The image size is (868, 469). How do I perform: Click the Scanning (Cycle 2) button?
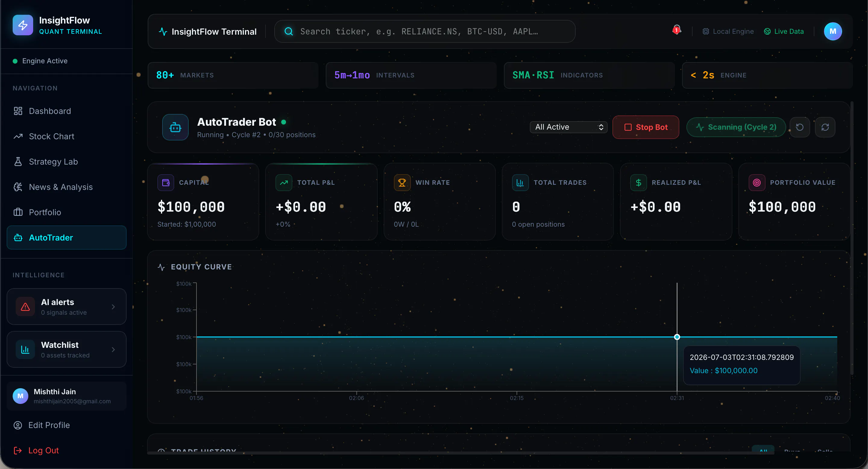[x=736, y=127]
